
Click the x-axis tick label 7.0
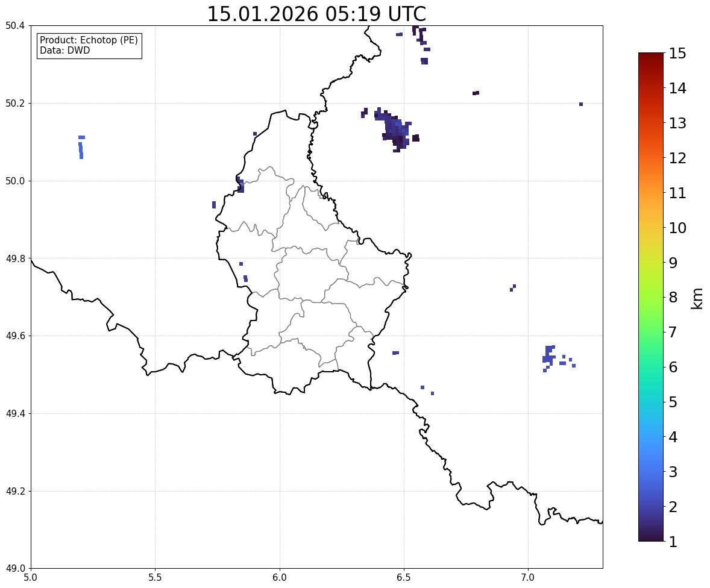click(529, 578)
